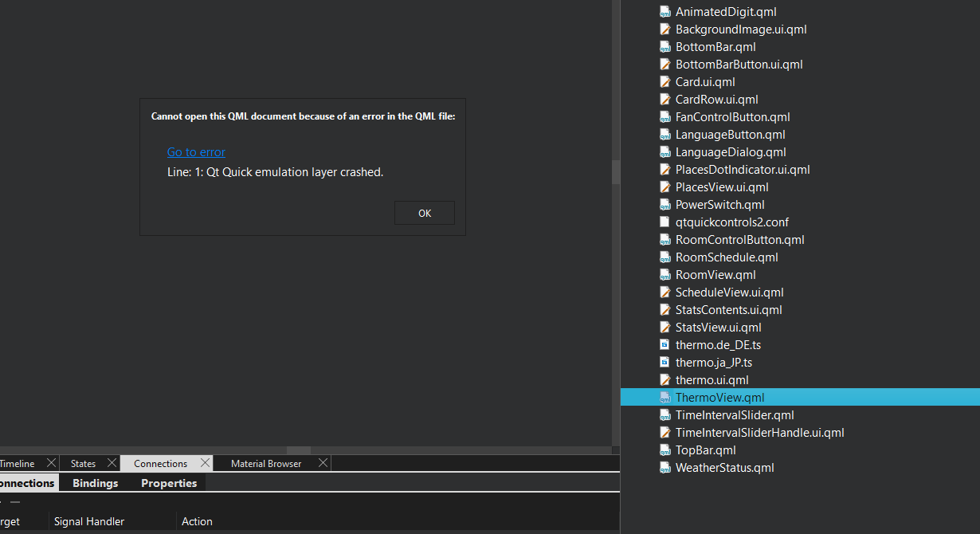Screen dimensions: 980x534
Task: Switch to the Material Browser tab
Action: pyautogui.click(x=266, y=464)
